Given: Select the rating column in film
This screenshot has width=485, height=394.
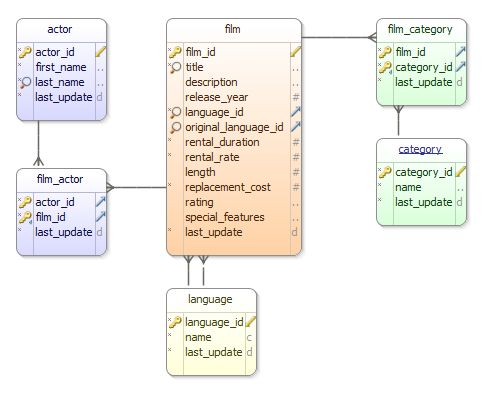Looking at the screenshot, I should pos(199,202).
